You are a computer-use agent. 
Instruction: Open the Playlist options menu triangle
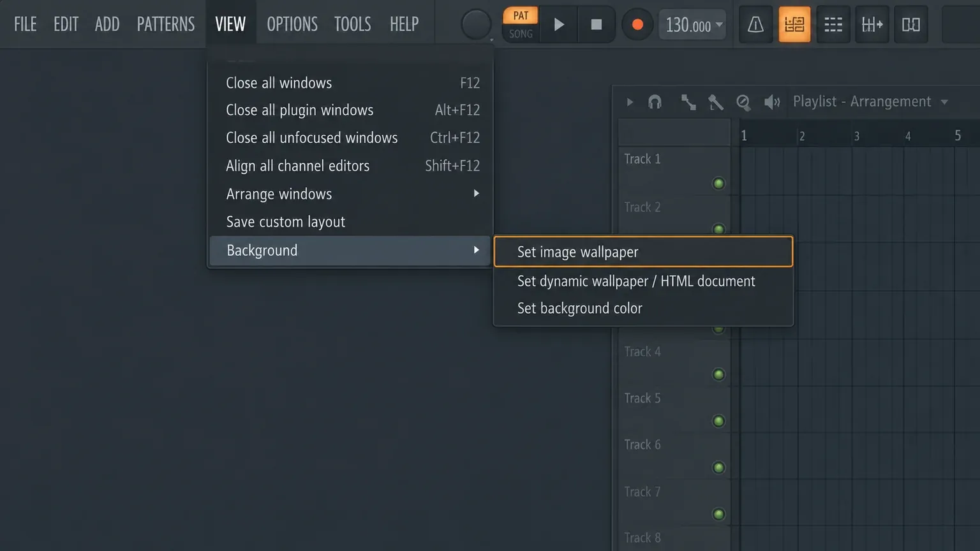pyautogui.click(x=630, y=102)
